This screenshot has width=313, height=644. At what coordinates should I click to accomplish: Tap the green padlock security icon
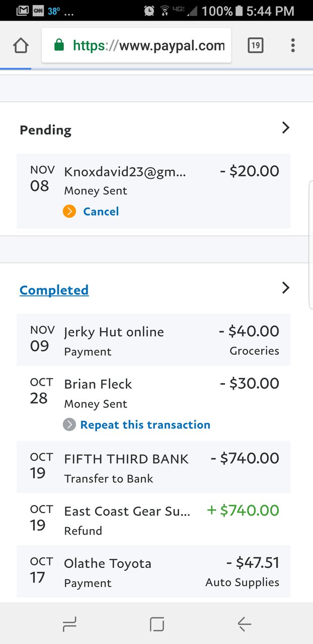pos(59,46)
